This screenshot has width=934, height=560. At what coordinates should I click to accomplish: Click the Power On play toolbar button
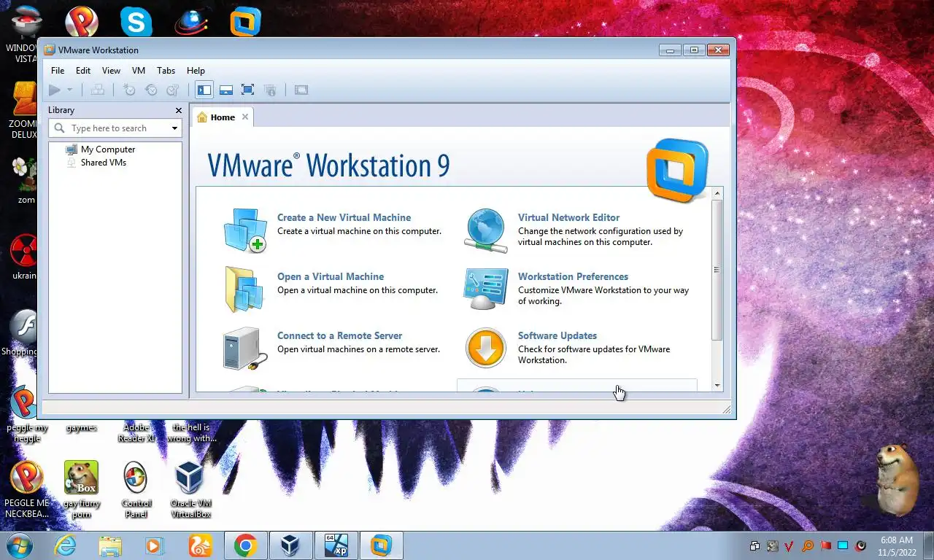[x=55, y=90]
